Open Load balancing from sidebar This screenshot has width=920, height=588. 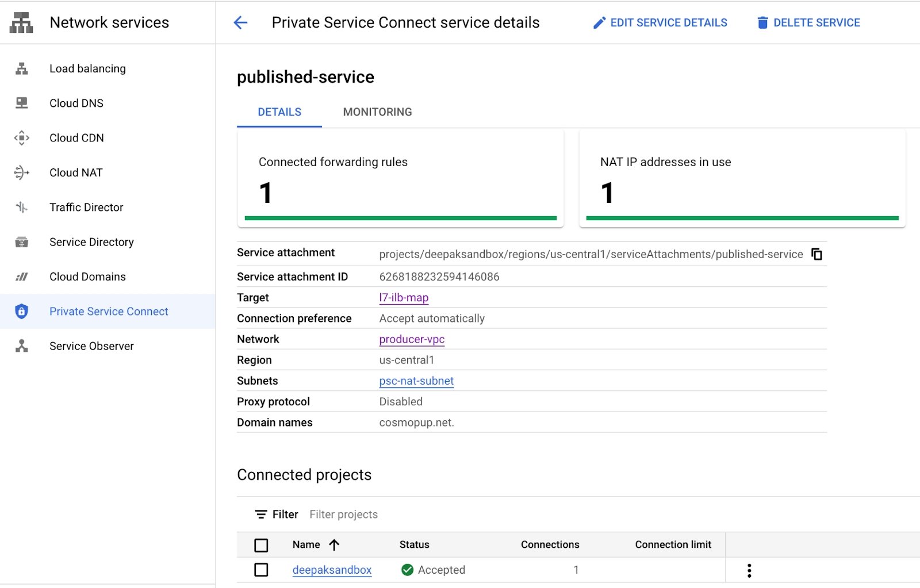pyautogui.click(x=87, y=68)
